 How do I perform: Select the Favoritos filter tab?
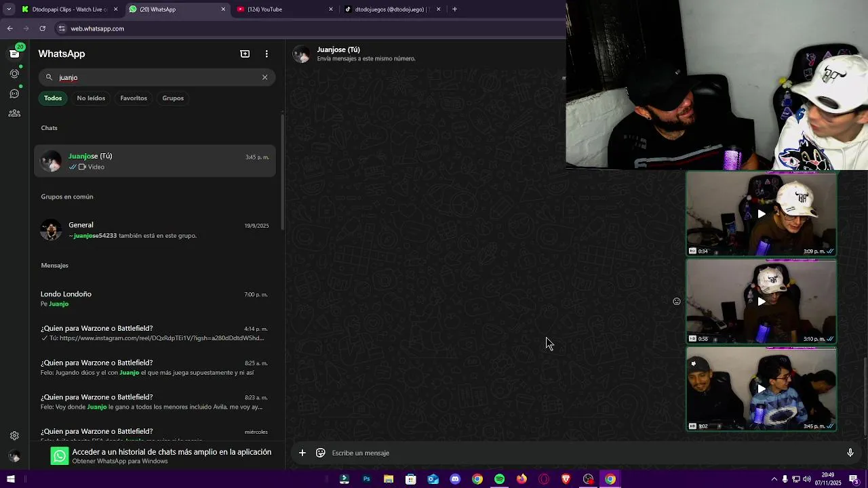coord(134,98)
